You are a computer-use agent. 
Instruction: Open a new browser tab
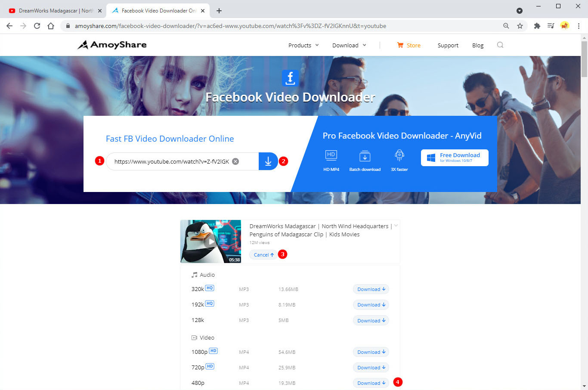219,10
